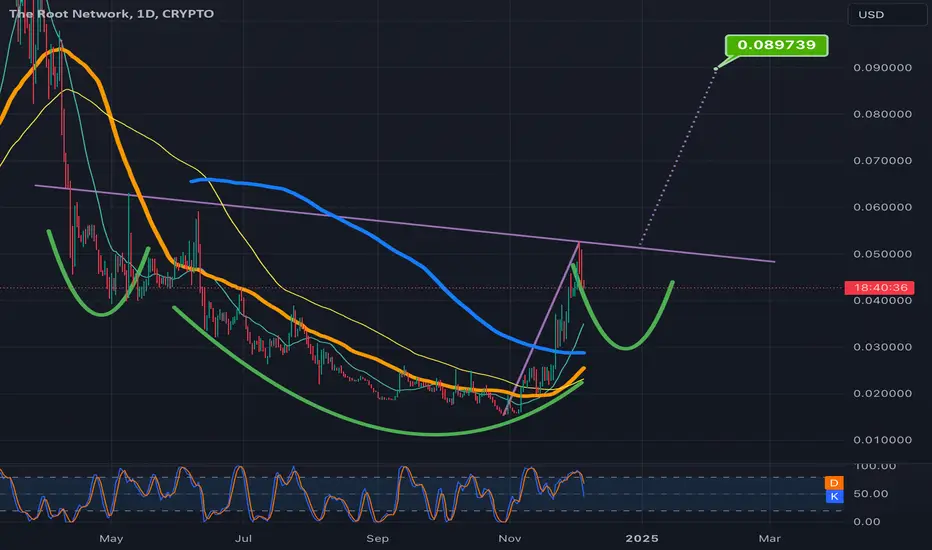Click the 50.00 oscillator scale label
This screenshot has width=932, height=550.
click(x=871, y=494)
